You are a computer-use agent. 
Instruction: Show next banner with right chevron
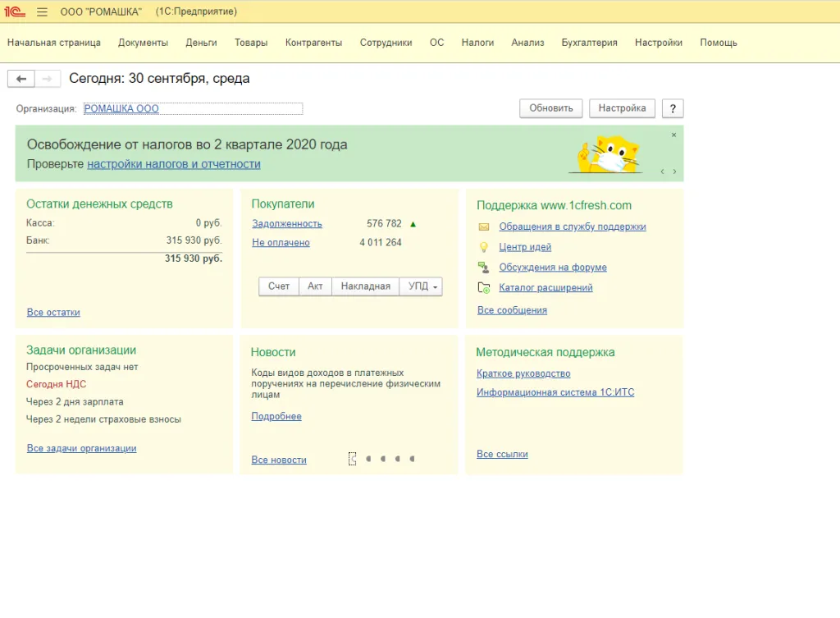click(673, 172)
